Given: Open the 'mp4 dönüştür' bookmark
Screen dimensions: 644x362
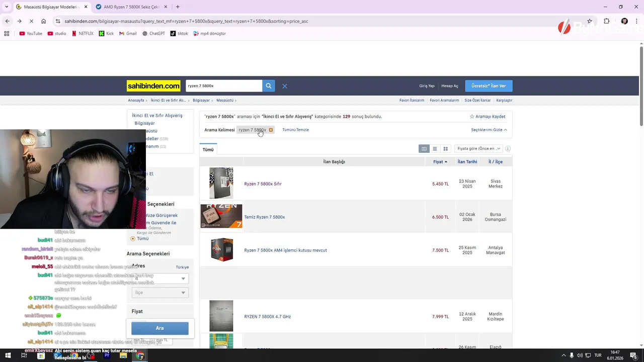Looking at the screenshot, I should pos(210,34).
